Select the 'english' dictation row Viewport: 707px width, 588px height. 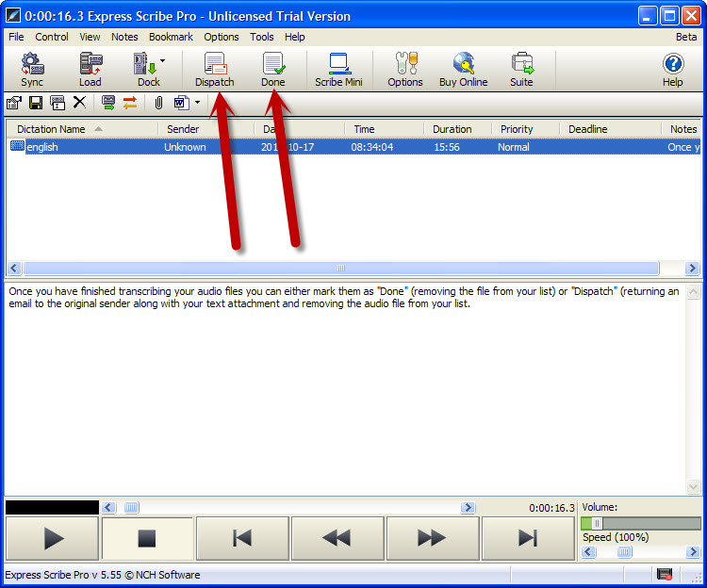pos(353,147)
